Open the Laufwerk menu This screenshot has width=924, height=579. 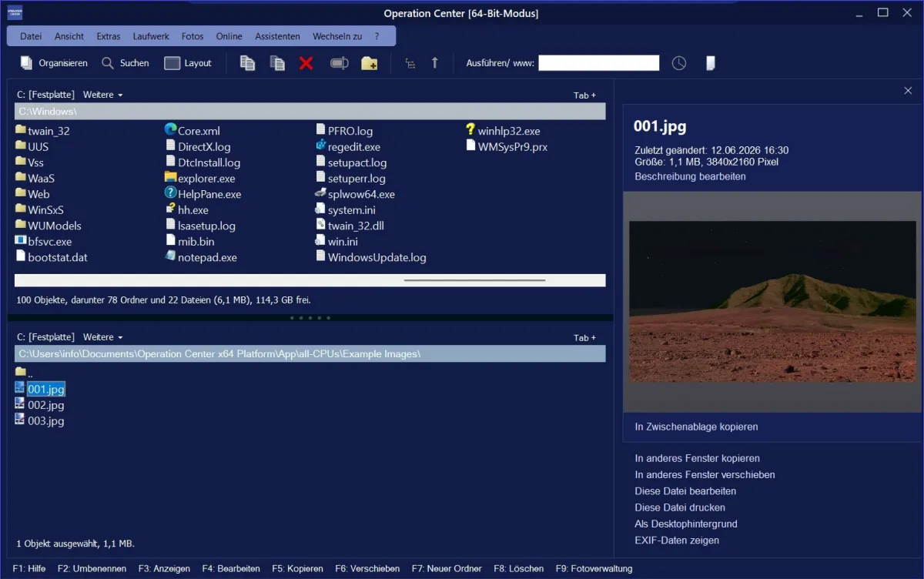pyautogui.click(x=151, y=36)
